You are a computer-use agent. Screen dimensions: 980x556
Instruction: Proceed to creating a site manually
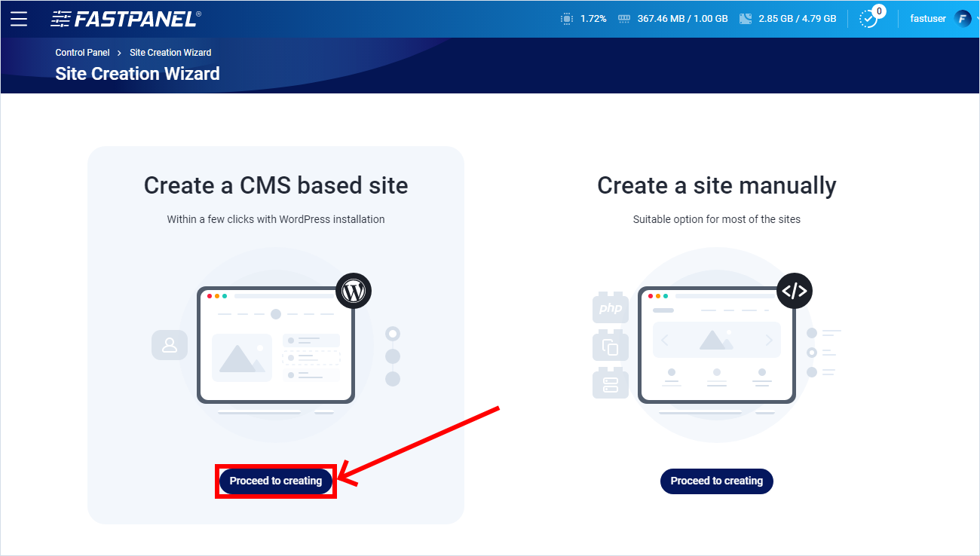(x=717, y=481)
